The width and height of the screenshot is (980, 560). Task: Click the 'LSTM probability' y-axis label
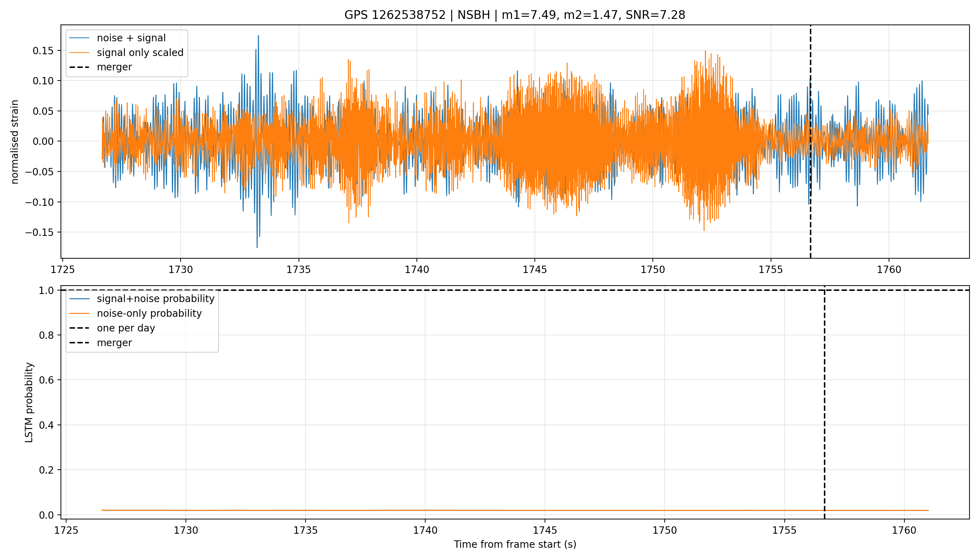pyautogui.click(x=29, y=402)
